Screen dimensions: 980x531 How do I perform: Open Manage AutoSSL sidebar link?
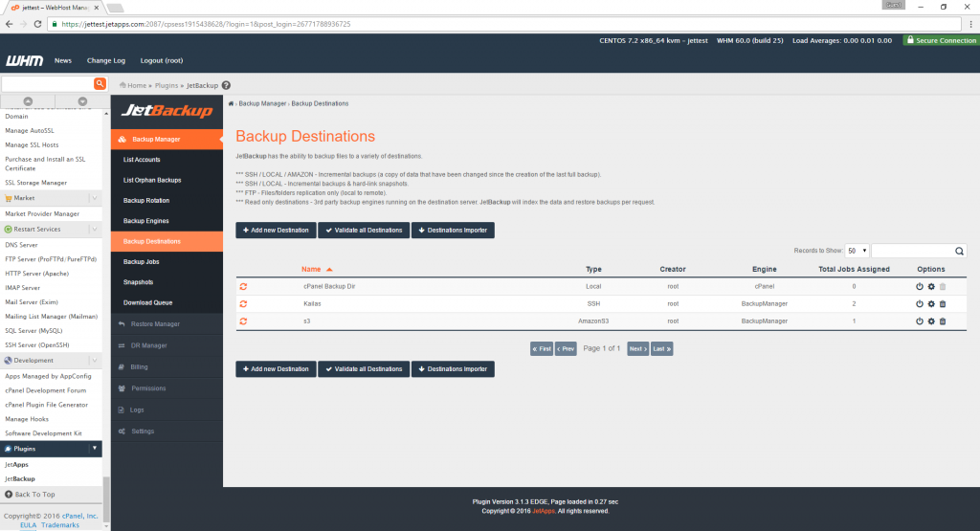(30, 130)
